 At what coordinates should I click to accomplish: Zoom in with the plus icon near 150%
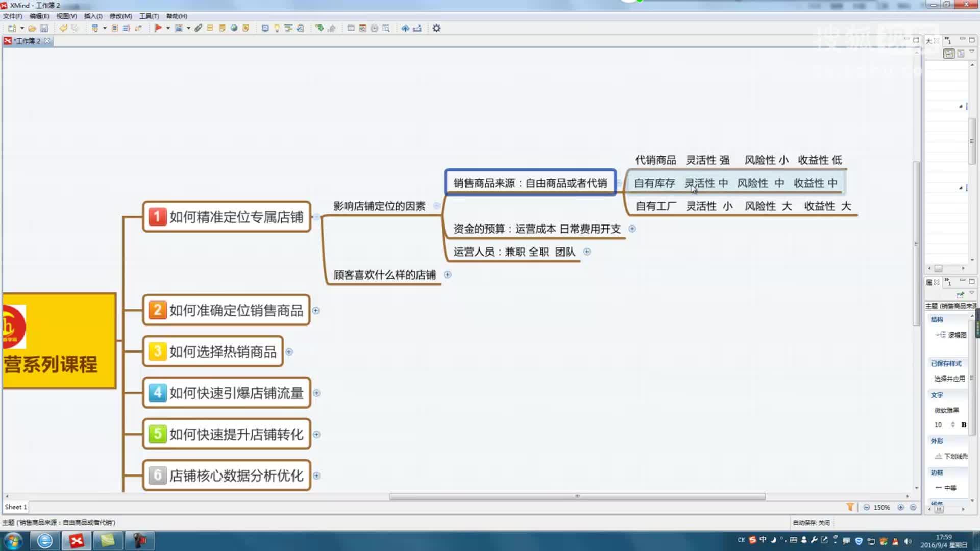(x=901, y=507)
